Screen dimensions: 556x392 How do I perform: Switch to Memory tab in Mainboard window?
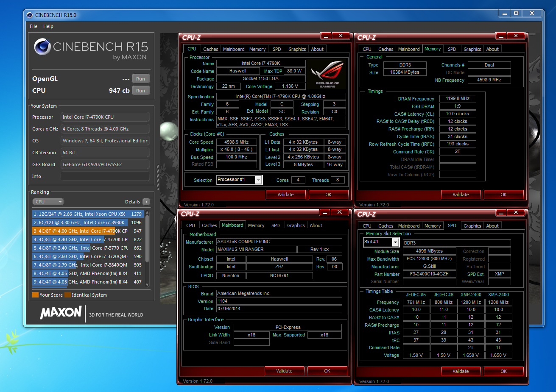(256, 225)
